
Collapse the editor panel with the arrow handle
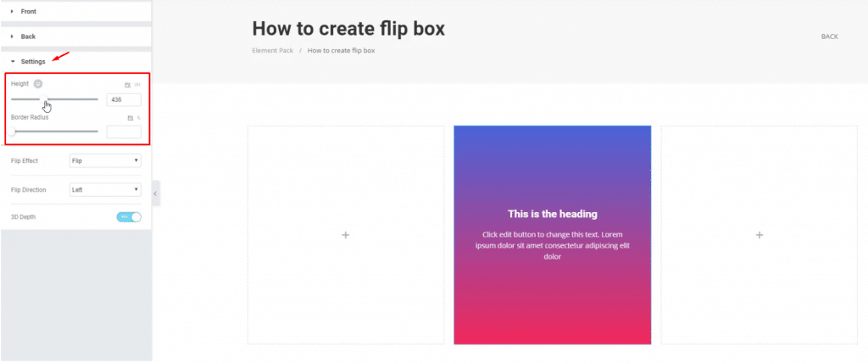pyautogui.click(x=156, y=193)
